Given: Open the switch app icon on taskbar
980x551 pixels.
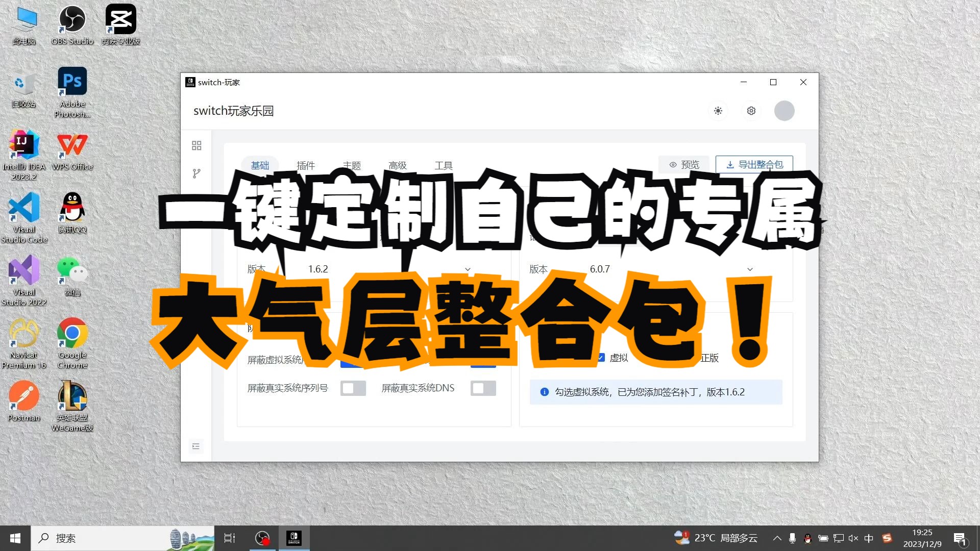Looking at the screenshot, I should [294, 538].
